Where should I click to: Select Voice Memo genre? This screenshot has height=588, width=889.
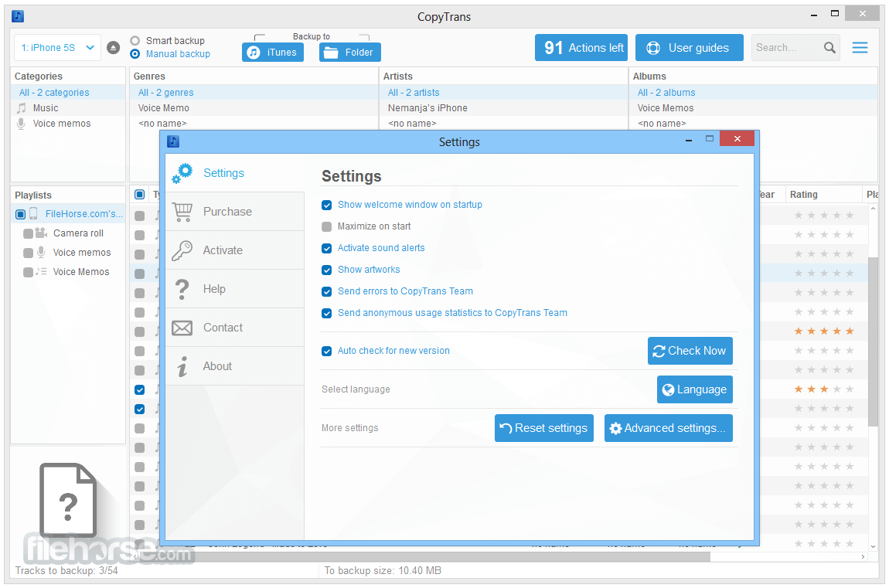click(254, 107)
